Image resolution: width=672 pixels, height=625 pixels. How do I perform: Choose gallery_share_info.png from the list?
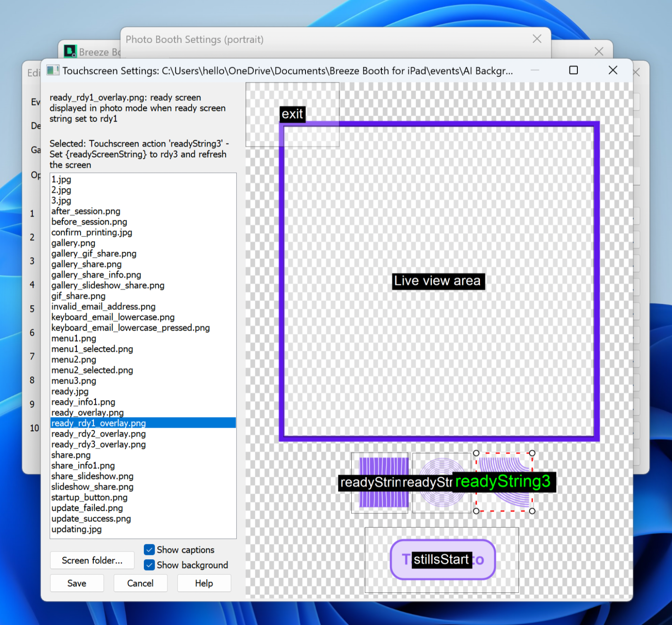click(x=96, y=275)
